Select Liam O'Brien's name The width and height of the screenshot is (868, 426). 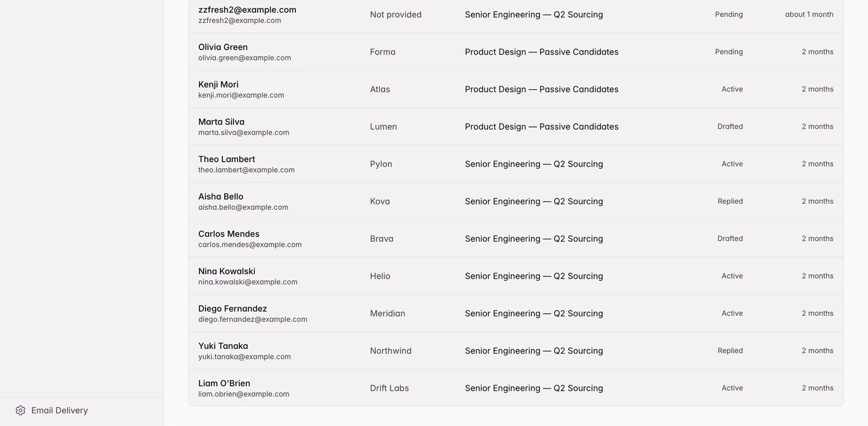[x=224, y=383]
